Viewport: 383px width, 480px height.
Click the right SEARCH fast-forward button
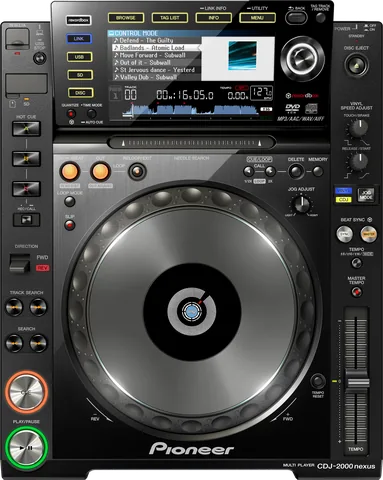point(38,343)
